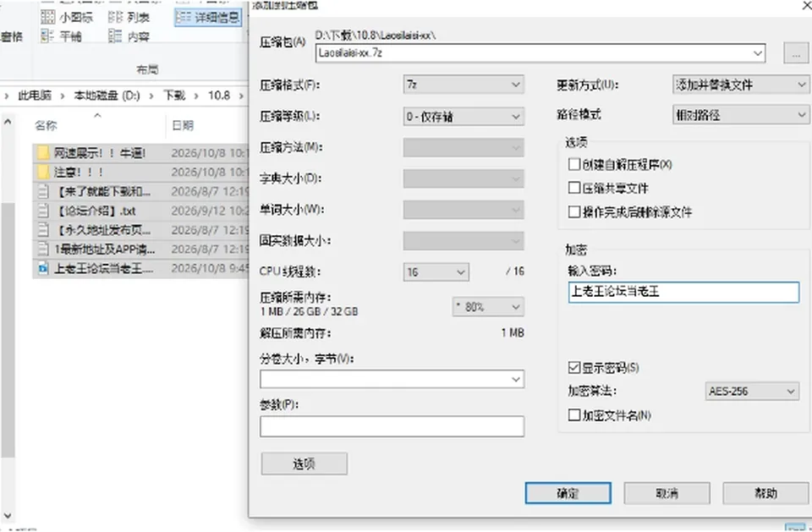Image resolution: width=812 pixels, height=532 pixels.
Task: Click the 【论坛介绍】.txt file icon
Action: pyautogui.click(x=43, y=211)
